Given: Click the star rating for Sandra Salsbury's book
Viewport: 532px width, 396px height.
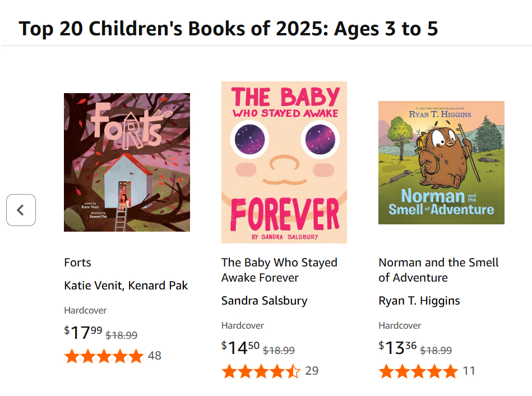Looking at the screenshot, I should (x=261, y=371).
